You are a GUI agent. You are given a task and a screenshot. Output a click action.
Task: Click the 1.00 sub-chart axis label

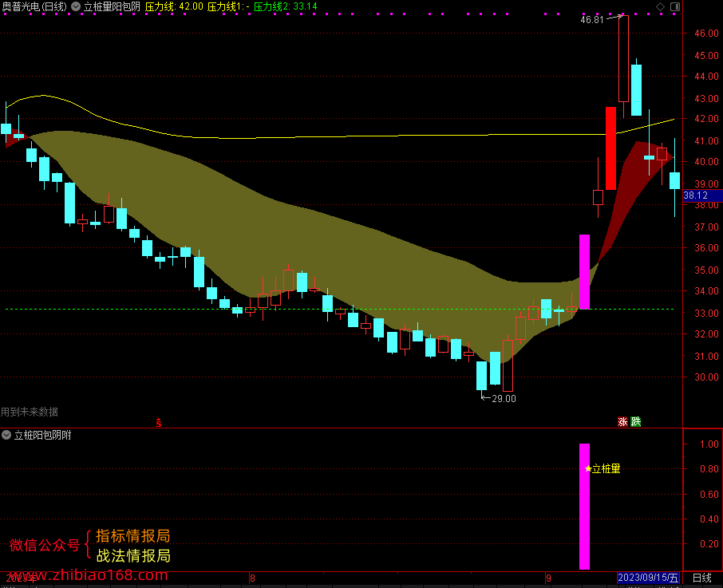709,444
